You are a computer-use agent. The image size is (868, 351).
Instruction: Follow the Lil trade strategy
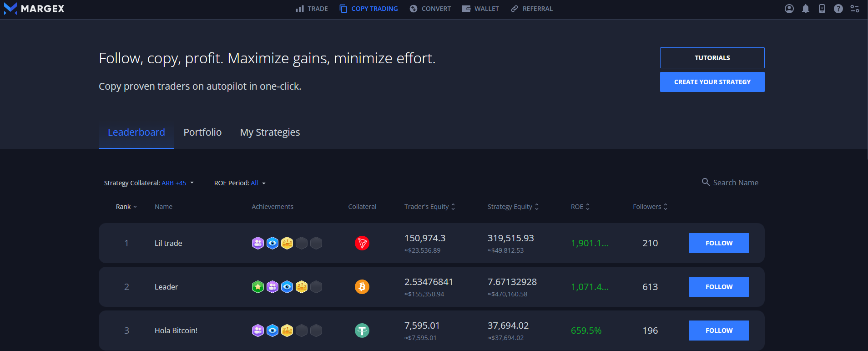click(719, 243)
